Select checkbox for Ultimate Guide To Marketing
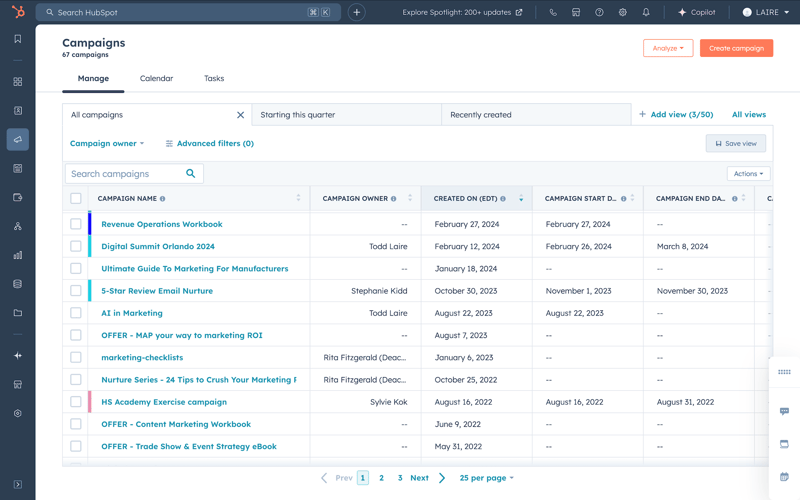Viewport: 800px width, 500px height. (76, 268)
